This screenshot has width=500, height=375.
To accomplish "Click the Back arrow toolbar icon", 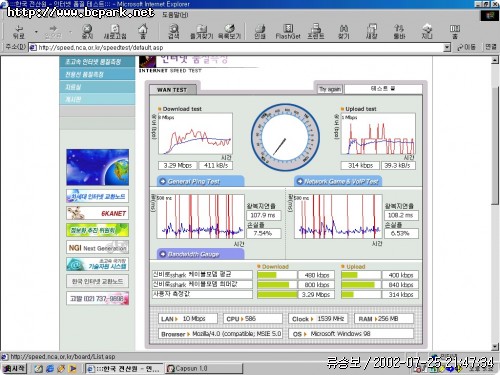I will click(19, 31).
